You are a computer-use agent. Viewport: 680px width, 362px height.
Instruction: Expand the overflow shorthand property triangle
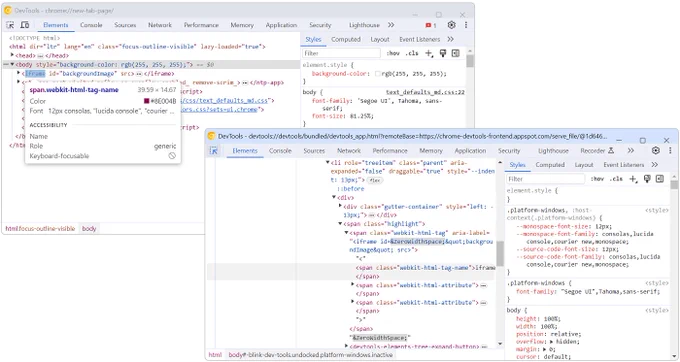tap(553, 342)
